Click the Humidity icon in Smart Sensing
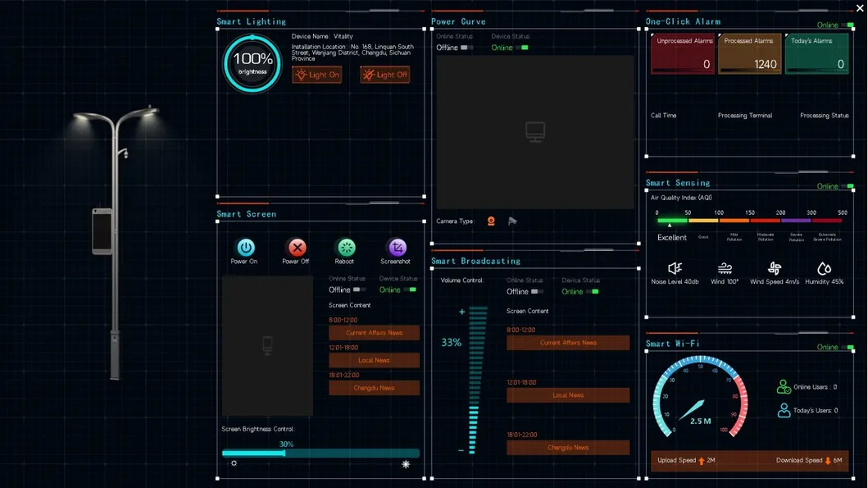 (x=824, y=268)
